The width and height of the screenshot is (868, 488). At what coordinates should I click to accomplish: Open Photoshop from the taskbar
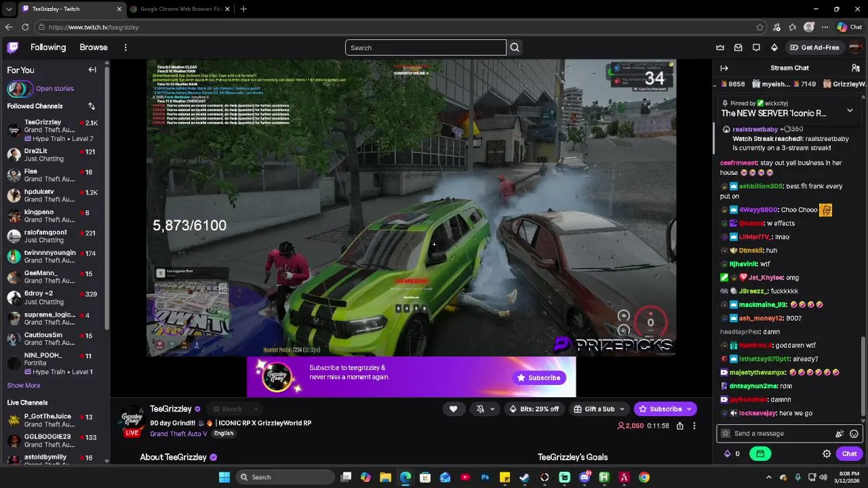[485, 477]
